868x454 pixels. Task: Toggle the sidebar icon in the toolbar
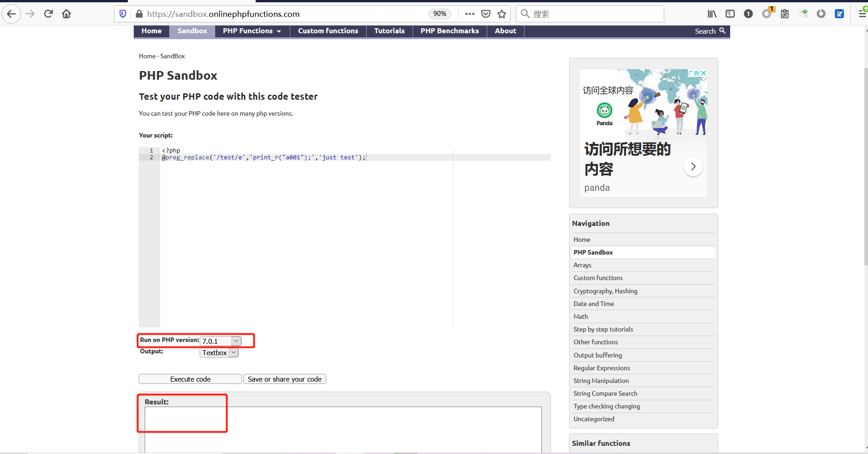tap(730, 14)
